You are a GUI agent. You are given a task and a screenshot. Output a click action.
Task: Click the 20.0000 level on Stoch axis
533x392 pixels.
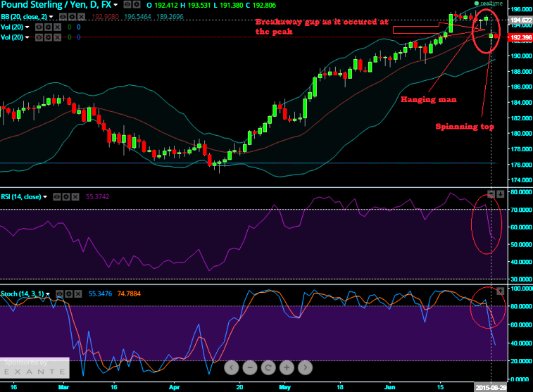pos(521,361)
